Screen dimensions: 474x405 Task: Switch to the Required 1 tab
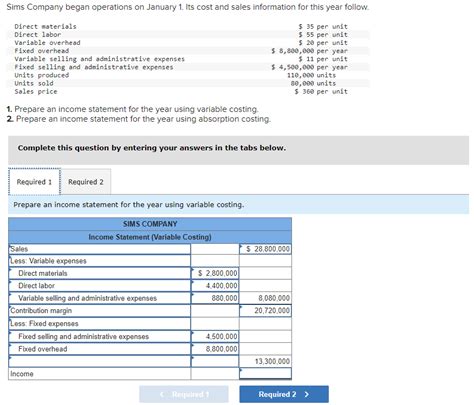coord(34,182)
